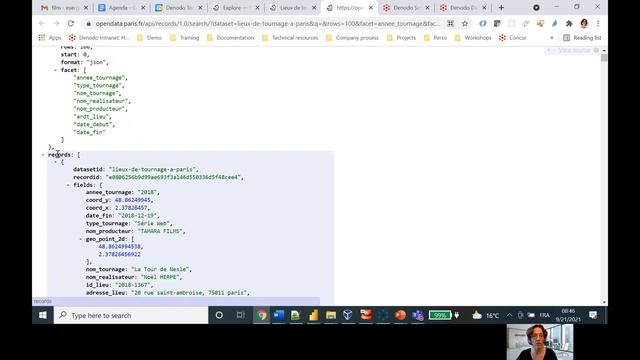Image resolution: width=640 pixels, height=360 pixels.
Task: Open the Apps shortcut in bookmarks bar
Action: pos(50,38)
